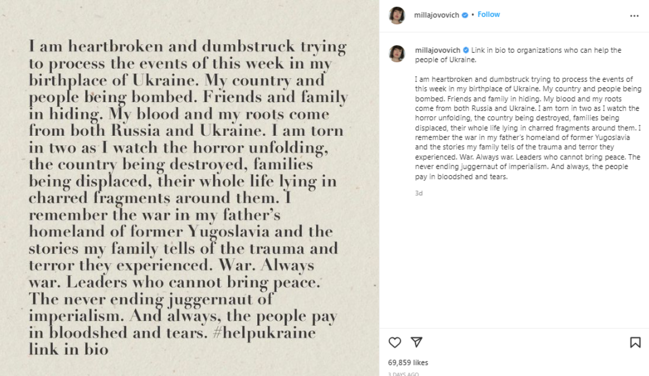Image resolution: width=649 pixels, height=376 pixels.
Task: Share the post via paper plane icon
Action: [416, 342]
